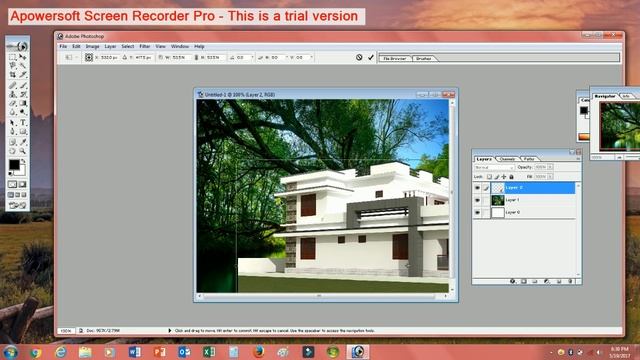Activate the Blur tool
The image size is (640, 360).
[13, 112]
